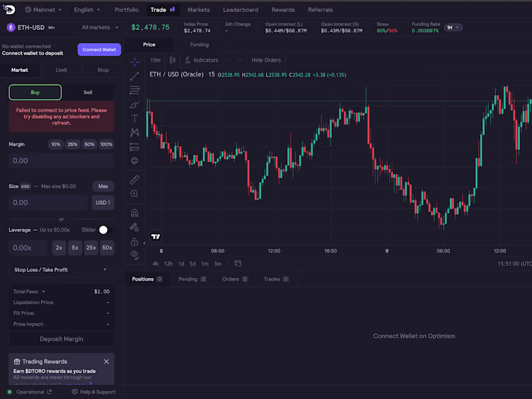
Task: Click the Connect Wallet button
Action: click(99, 49)
